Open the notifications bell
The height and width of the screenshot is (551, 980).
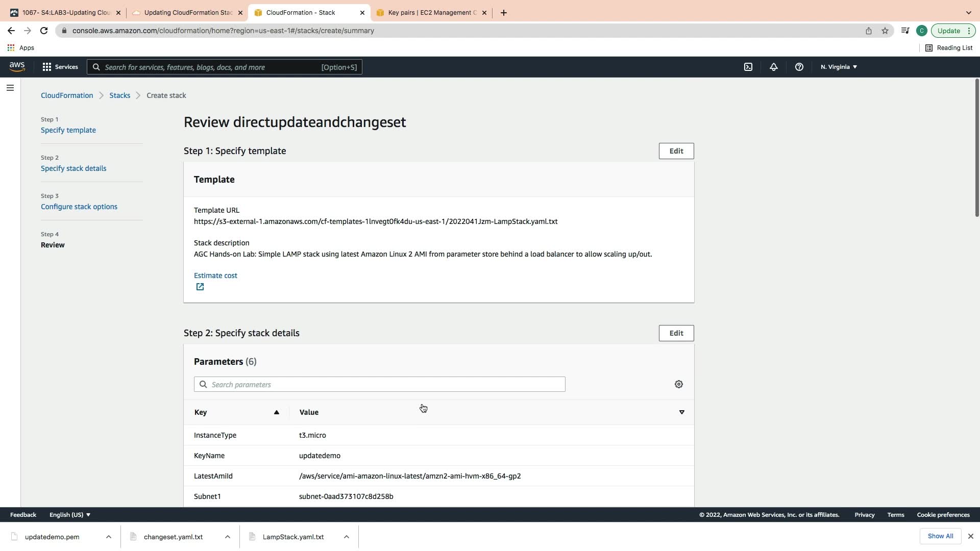click(774, 67)
